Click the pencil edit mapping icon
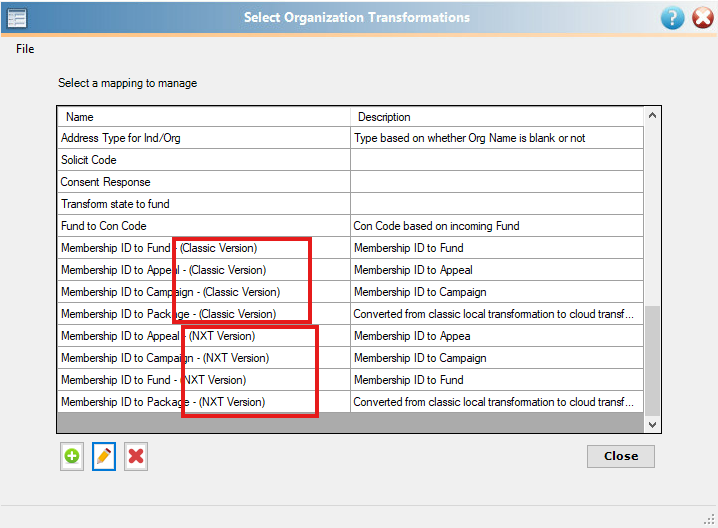 tap(104, 457)
